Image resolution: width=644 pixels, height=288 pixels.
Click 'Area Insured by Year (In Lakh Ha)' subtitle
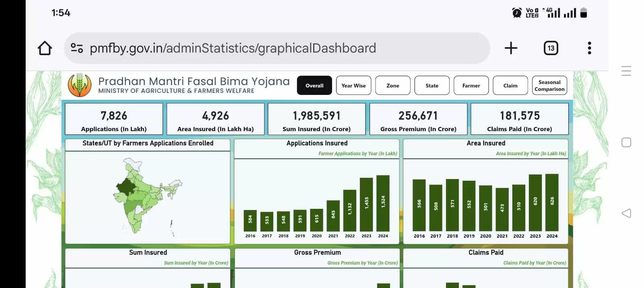(x=530, y=154)
